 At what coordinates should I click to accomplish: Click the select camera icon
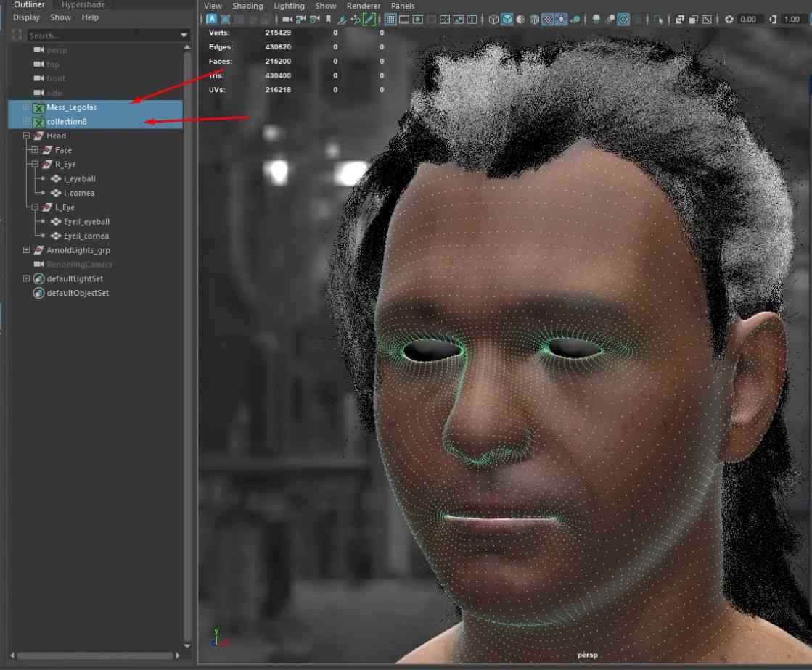(x=287, y=19)
